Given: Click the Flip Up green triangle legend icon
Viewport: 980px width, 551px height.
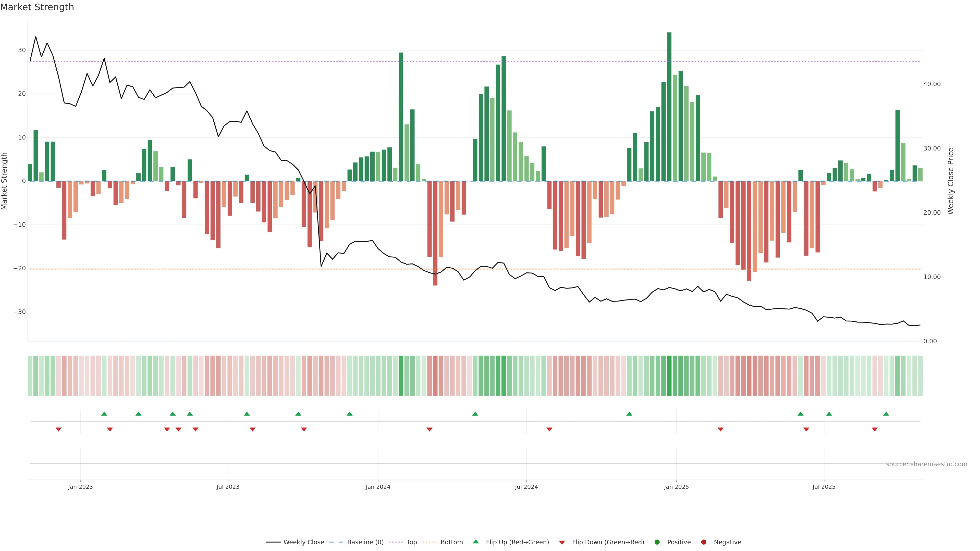Looking at the screenshot, I should click(x=475, y=542).
